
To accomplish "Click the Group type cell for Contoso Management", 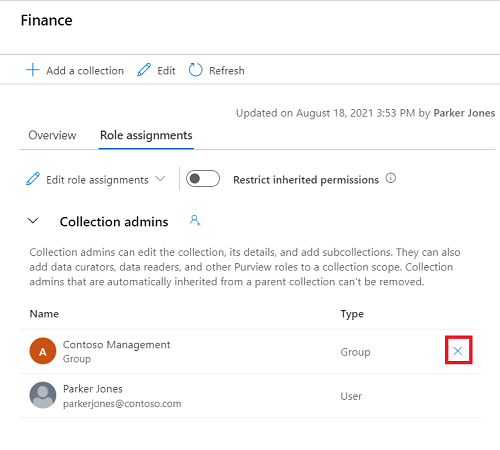I will (355, 352).
